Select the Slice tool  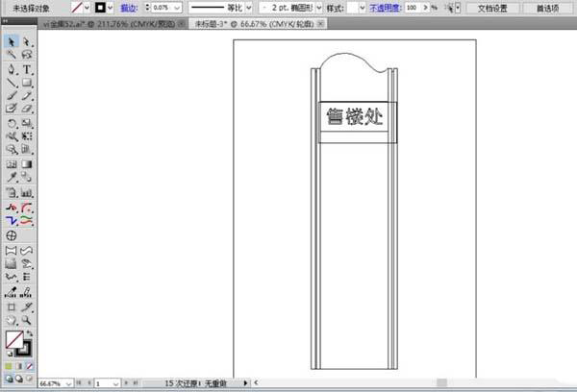click(27, 306)
